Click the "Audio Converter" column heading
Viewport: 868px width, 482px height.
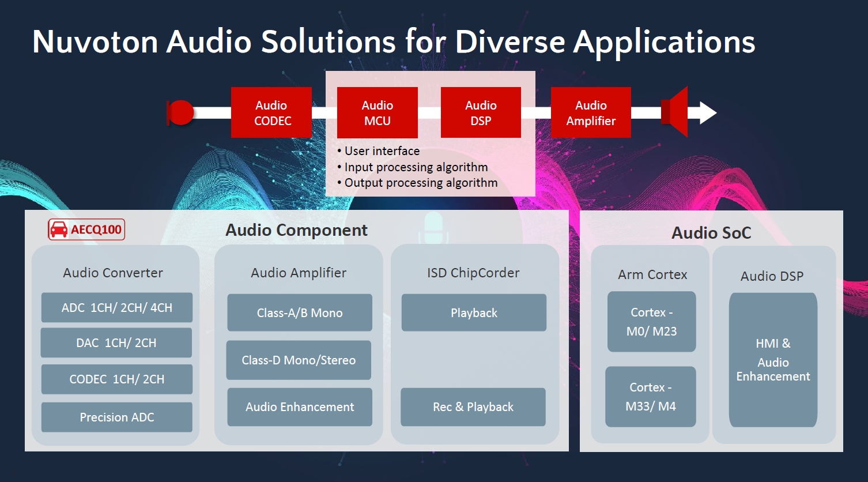[113, 273]
